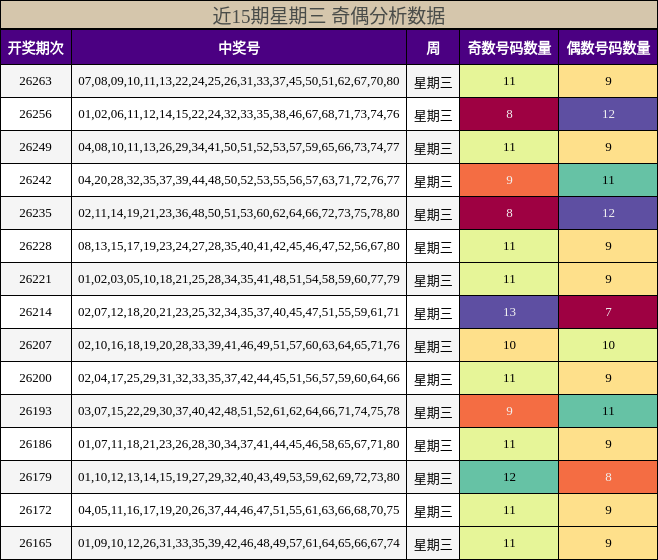
Task: Select winning numbers starting 01,02,03,05,10 for 26221
Action: pyautogui.click(x=239, y=279)
